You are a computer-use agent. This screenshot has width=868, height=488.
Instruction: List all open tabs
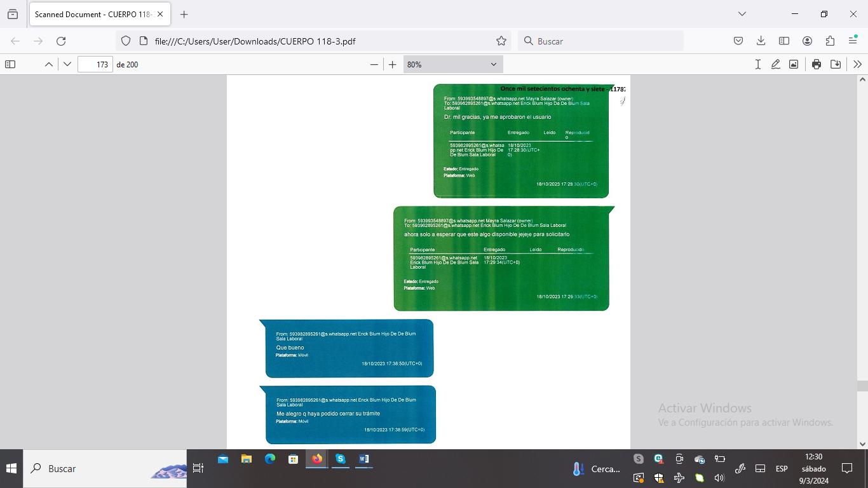pos(742,14)
